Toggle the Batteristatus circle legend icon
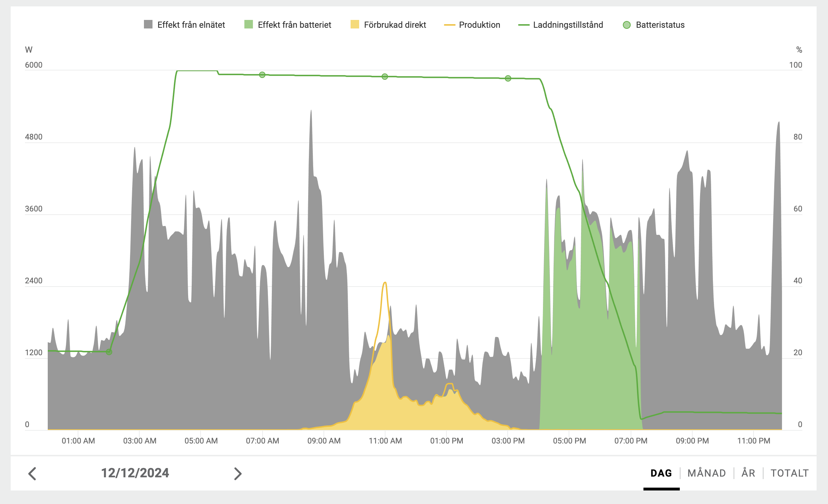This screenshot has height=504, width=828. (x=627, y=25)
